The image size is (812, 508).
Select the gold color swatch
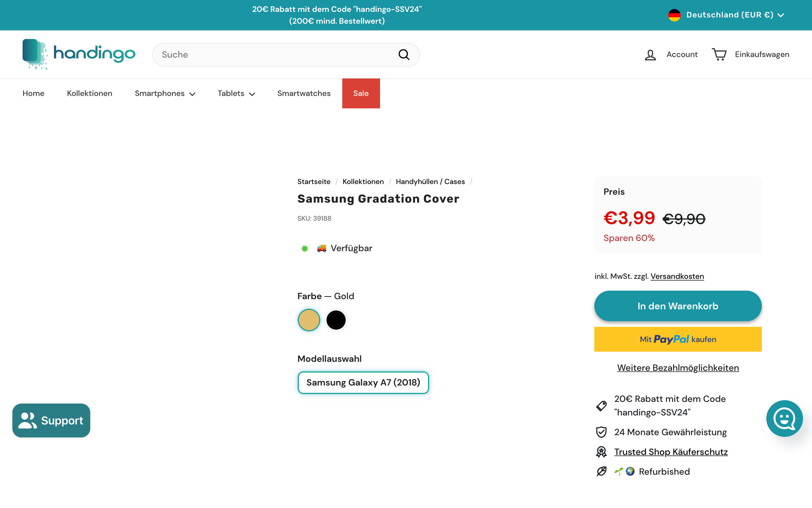309,320
